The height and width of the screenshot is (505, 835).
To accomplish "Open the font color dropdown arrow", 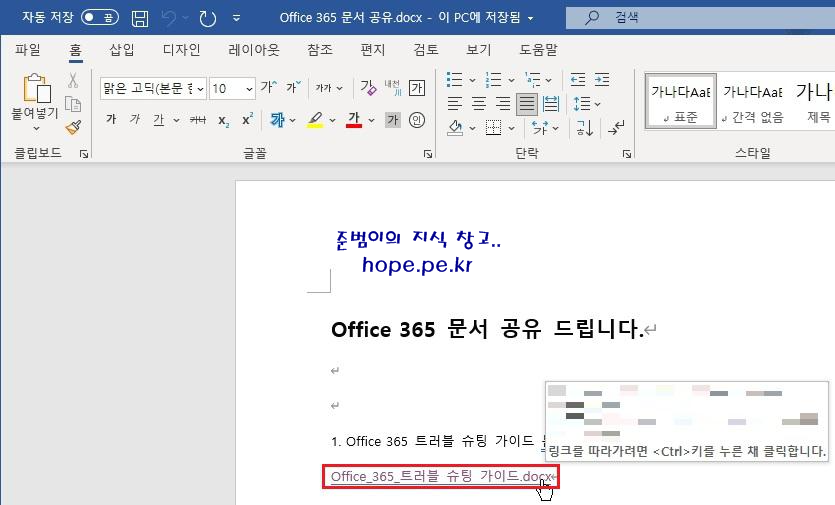I will coord(371,120).
